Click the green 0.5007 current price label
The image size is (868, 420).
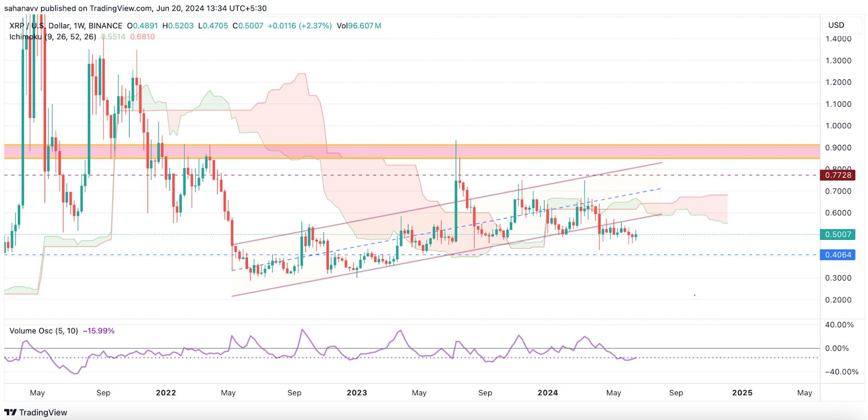(838, 234)
